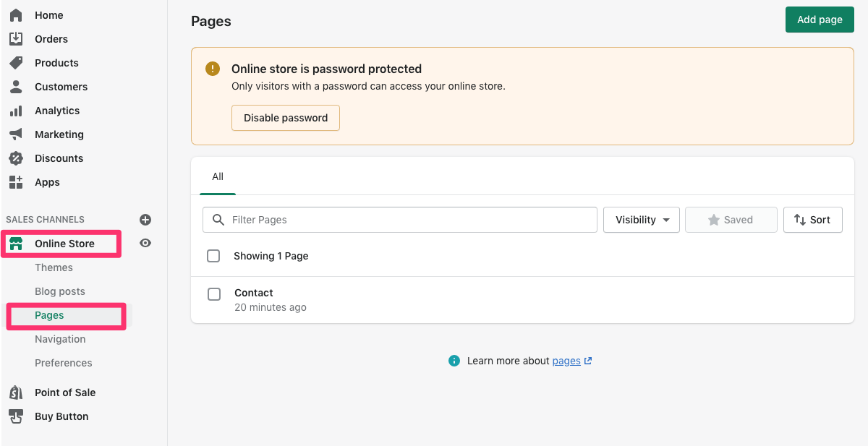Click the Add page button
This screenshot has width=868, height=446.
point(820,19)
